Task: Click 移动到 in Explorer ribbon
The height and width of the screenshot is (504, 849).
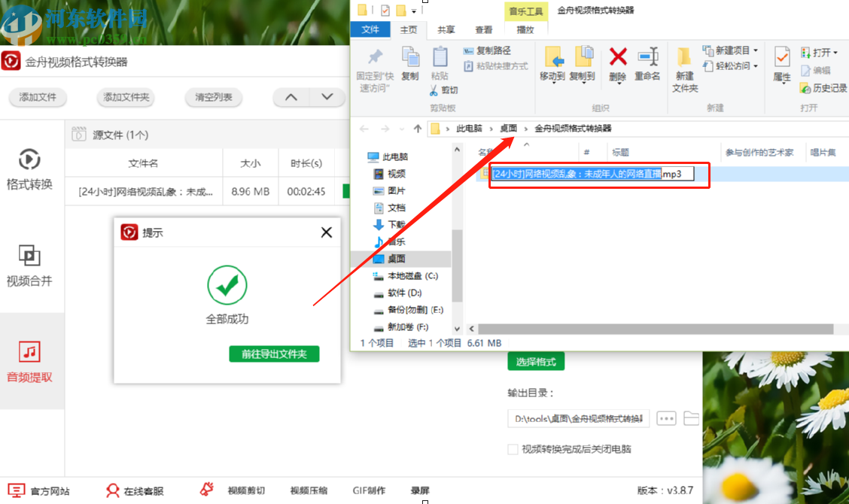Action: coord(552,64)
